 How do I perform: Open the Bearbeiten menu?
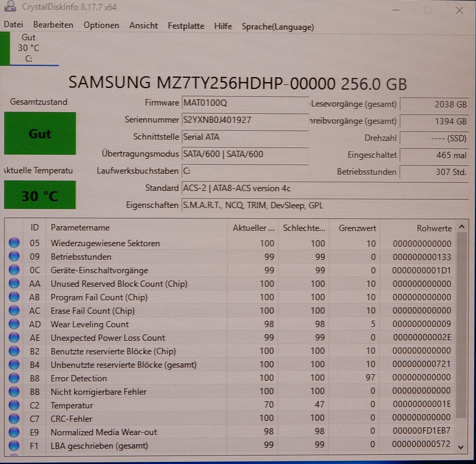[53, 25]
